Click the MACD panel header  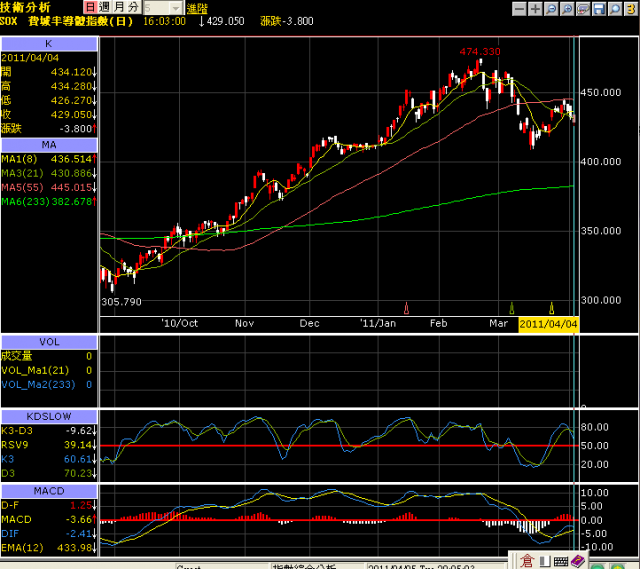[49, 491]
